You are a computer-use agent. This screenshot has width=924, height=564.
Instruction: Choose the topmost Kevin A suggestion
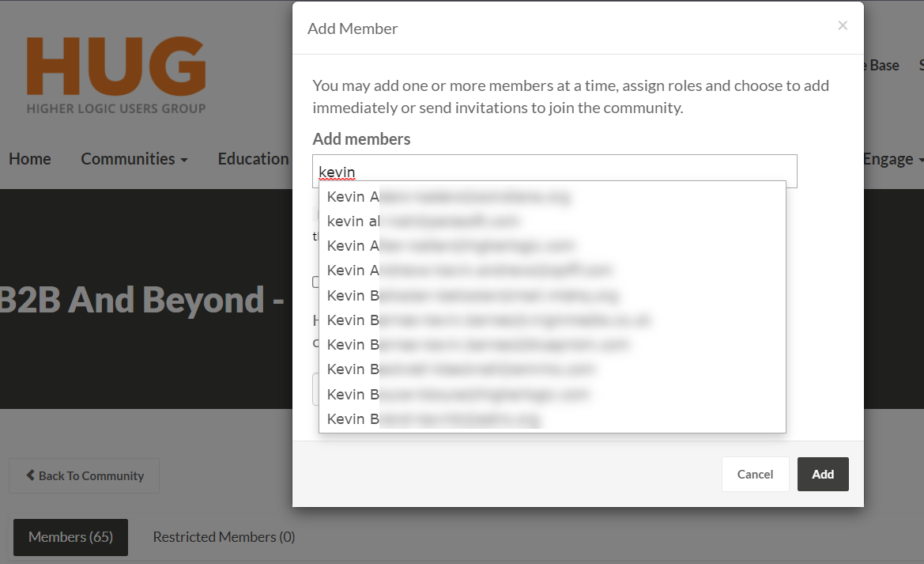tap(553, 196)
